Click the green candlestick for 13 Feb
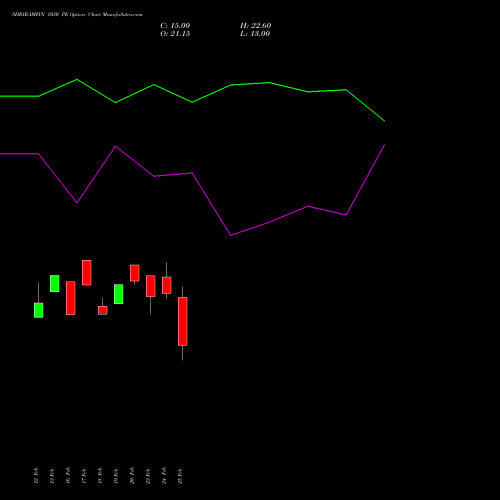The height and width of the screenshot is (500, 500). coord(55,283)
